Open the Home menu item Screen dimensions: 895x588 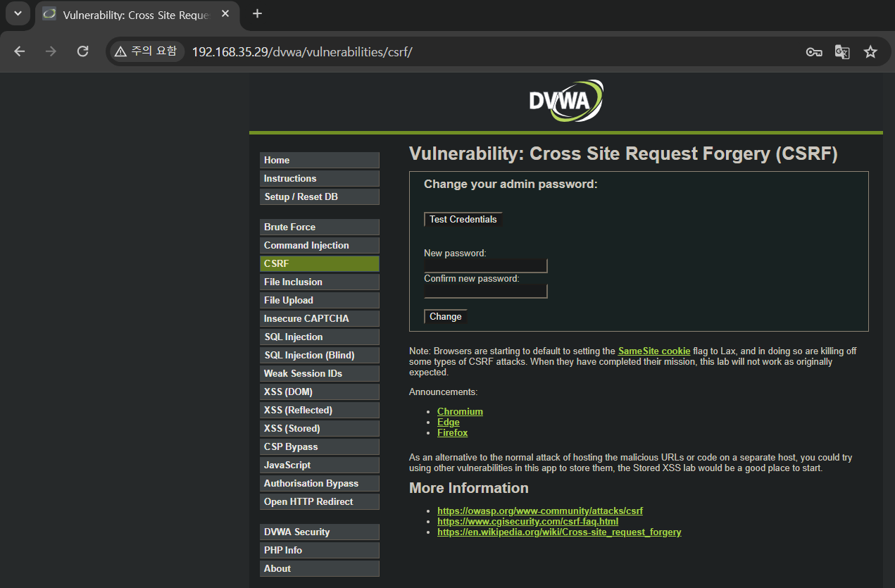[319, 161]
